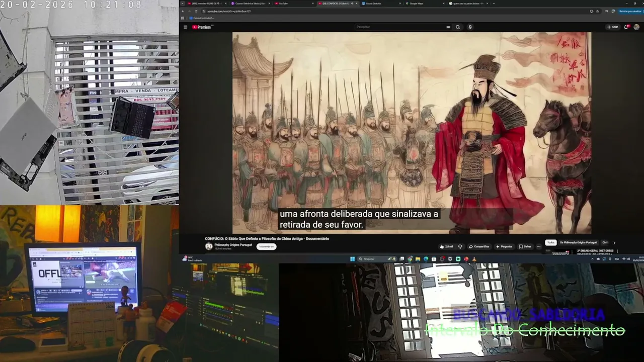This screenshot has height=362, width=644.
Task: Open Chrome from the Windows taskbar
Action: 410,259
